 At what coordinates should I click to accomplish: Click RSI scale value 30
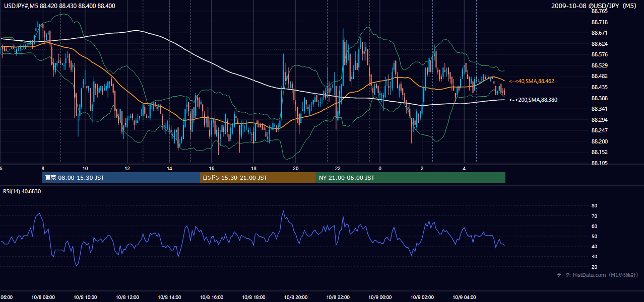pos(594,257)
